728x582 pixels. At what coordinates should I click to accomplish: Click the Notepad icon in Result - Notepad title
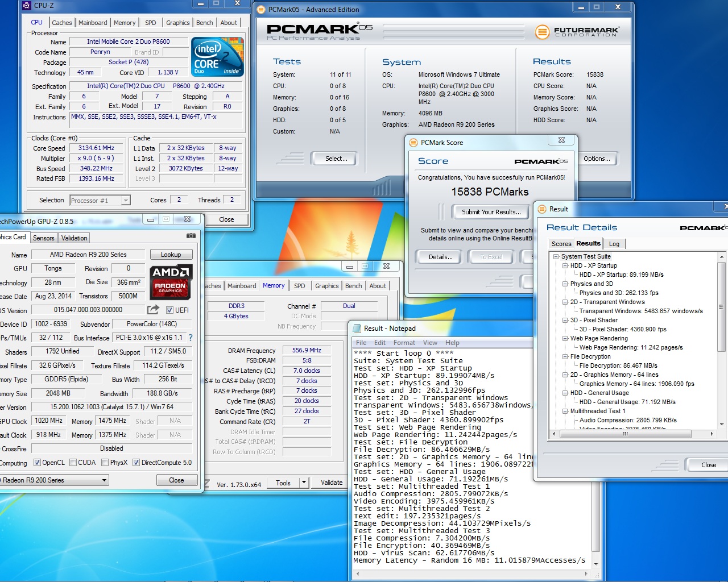pyautogui.click(x=357, y=329)
